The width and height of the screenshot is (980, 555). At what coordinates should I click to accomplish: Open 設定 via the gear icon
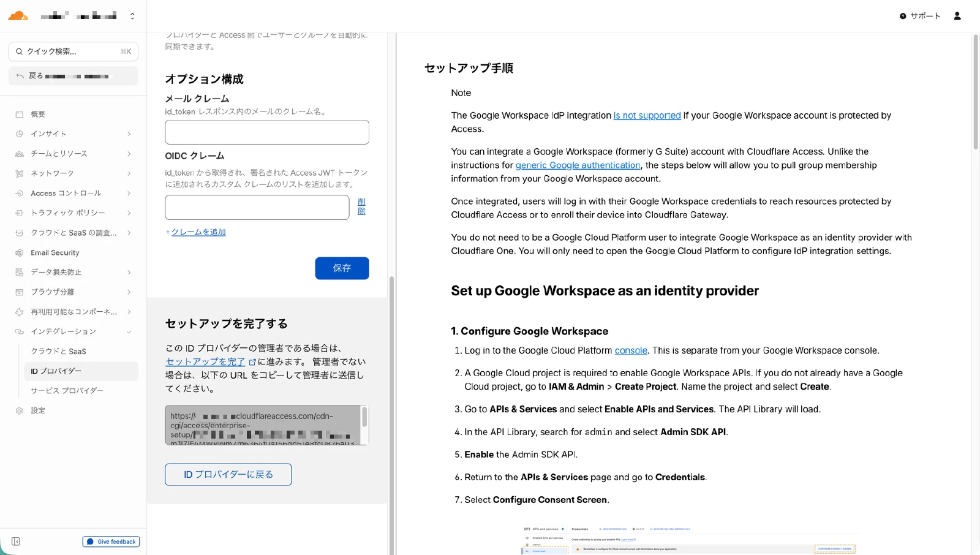click(x=19, y=410)
